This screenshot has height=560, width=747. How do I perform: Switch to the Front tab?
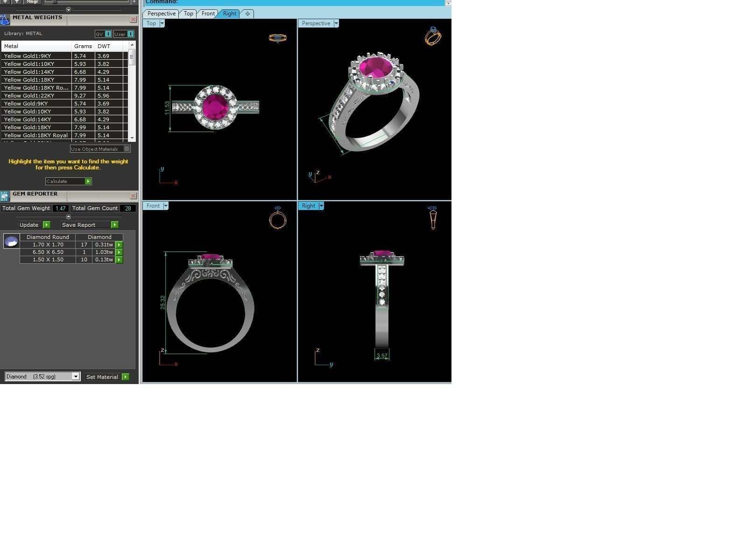pyautogui.click(x=208, y=14)
